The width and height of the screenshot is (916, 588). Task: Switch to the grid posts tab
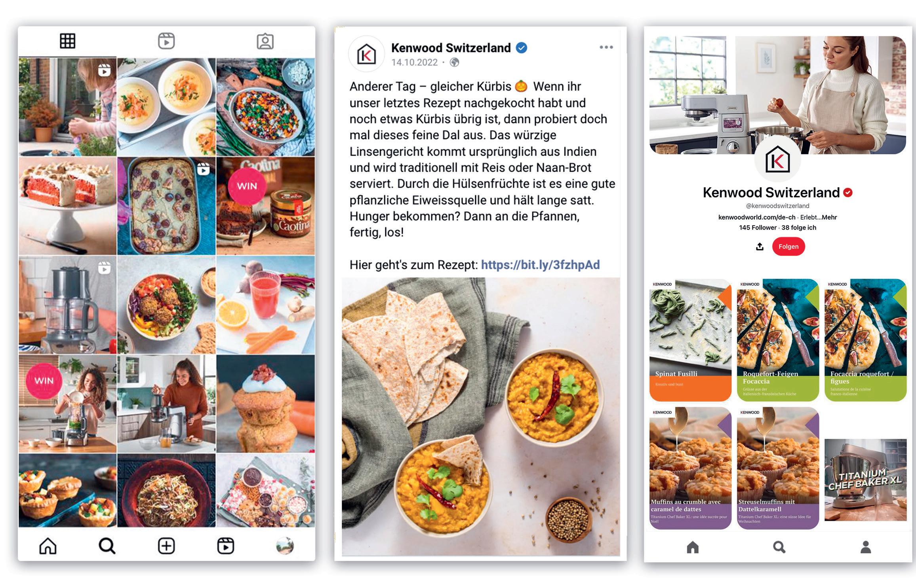(67, 41)
